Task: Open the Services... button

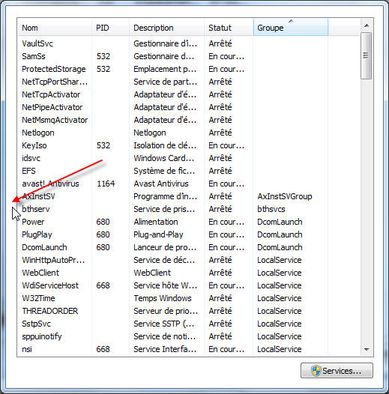Action: (x=337, y=371)
